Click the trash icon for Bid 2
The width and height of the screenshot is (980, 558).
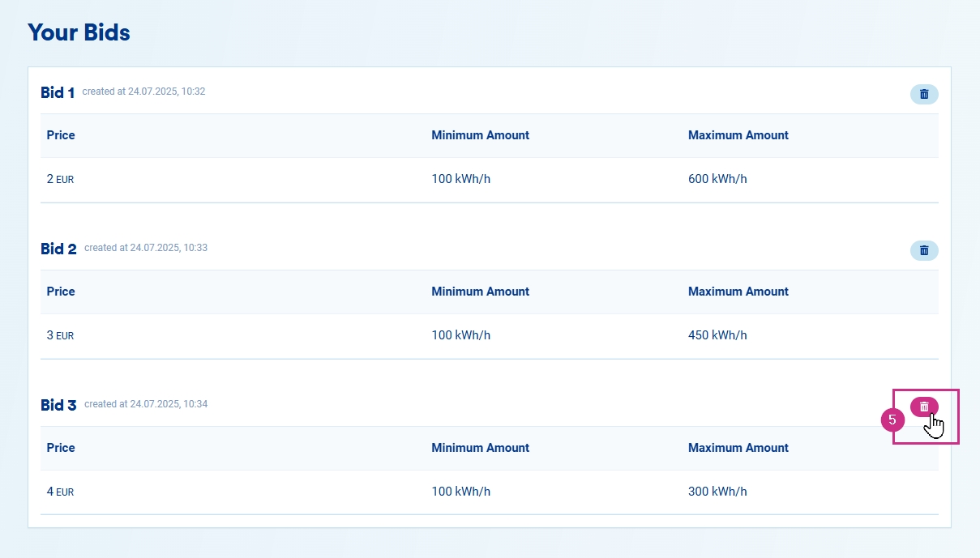924,250
